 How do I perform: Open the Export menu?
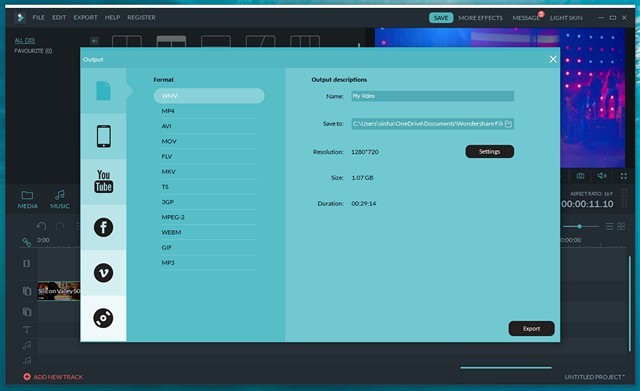coord(85,18)
